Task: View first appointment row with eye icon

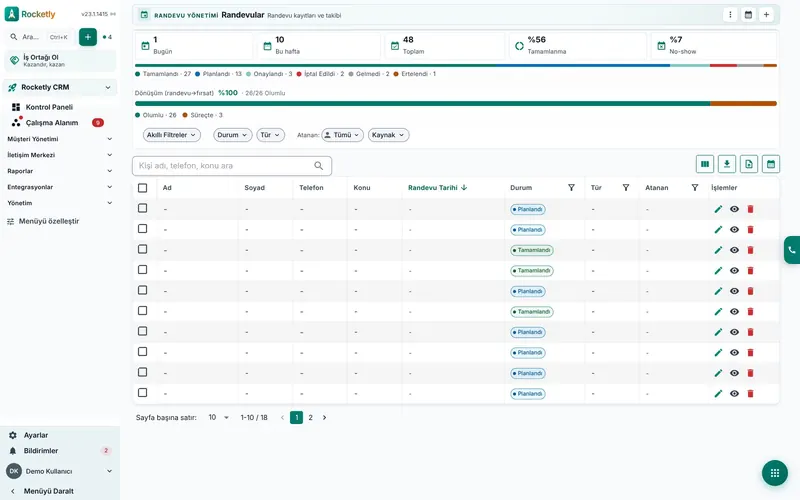Action: coord(734,209)
